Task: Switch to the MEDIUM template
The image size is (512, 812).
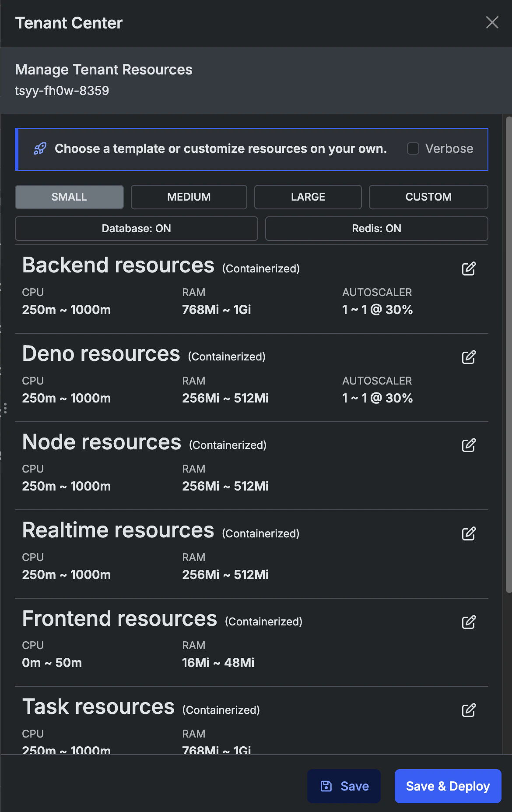Action: 189,197
